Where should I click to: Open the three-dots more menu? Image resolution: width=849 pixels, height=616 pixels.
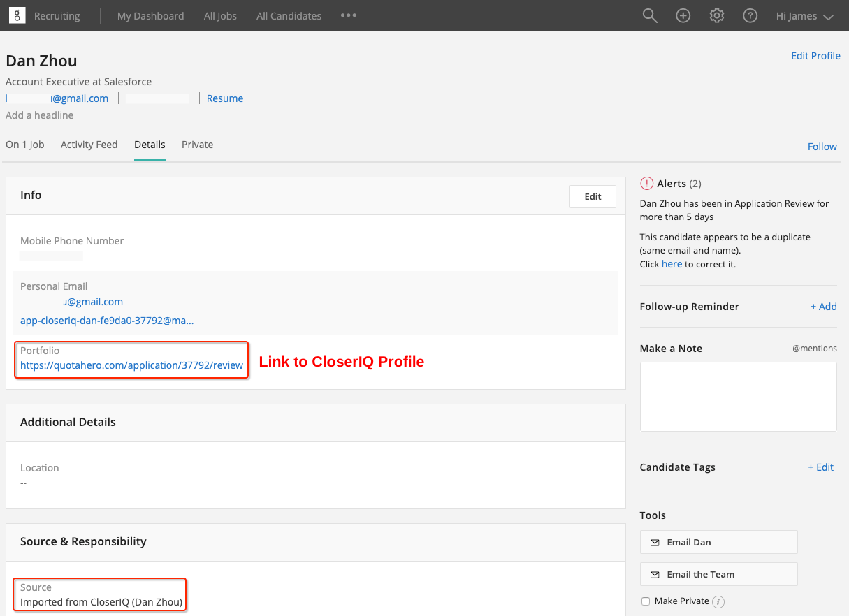click(x=349, y=16)
